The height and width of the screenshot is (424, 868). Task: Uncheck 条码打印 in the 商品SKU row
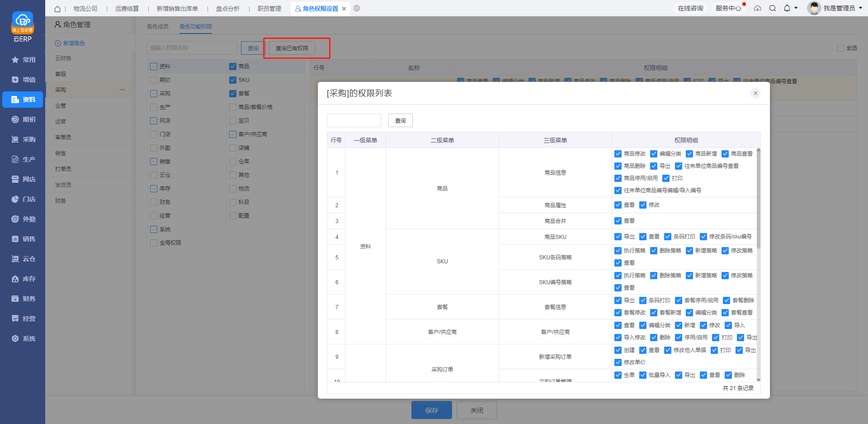point(668,237)
